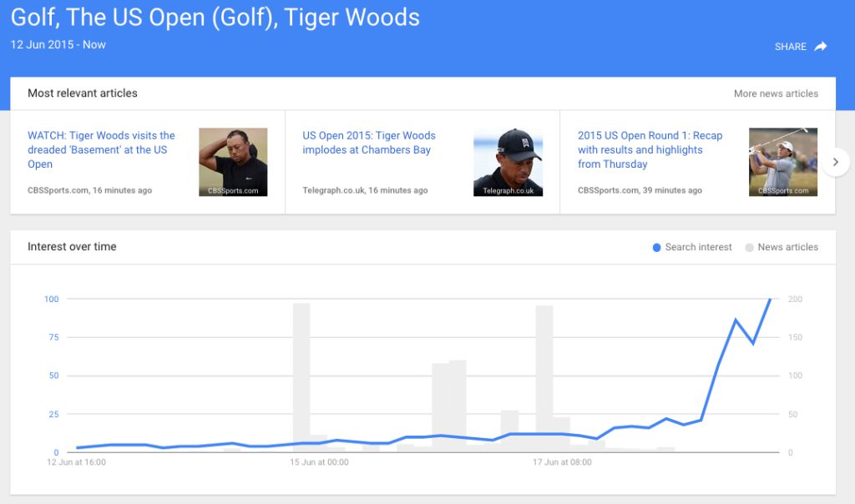Screen dimensions: 855x504
Task: Click the Share arrow icon
Action: pos(819,47)
